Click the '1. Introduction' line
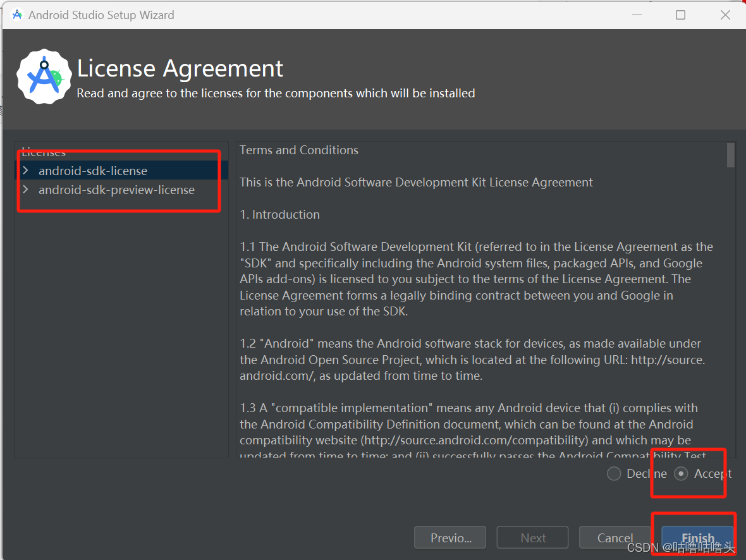Viewport: 746px width, 560px height. [279, 214]
